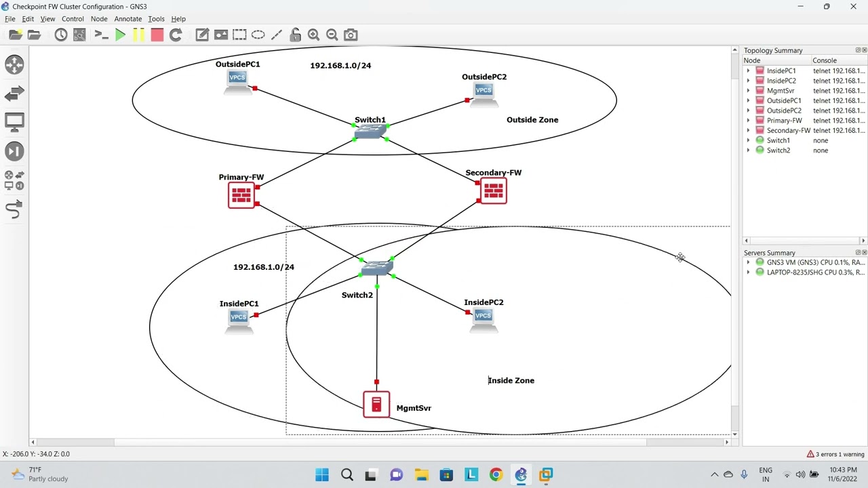Open File Explorer from the taskbar
Image resolution: width=868 pixels, height=488 pixels.
[x=421, y=474]
